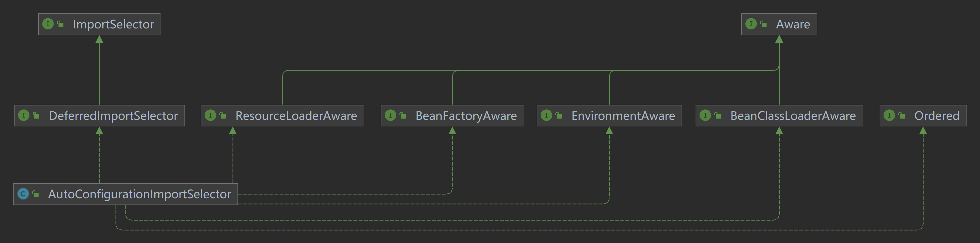Image resolution: width=980 pixels, height=243 pixels.
Task: Click the public lock icon on AutoConfigurationImportSelector
Action: [35, 194]
